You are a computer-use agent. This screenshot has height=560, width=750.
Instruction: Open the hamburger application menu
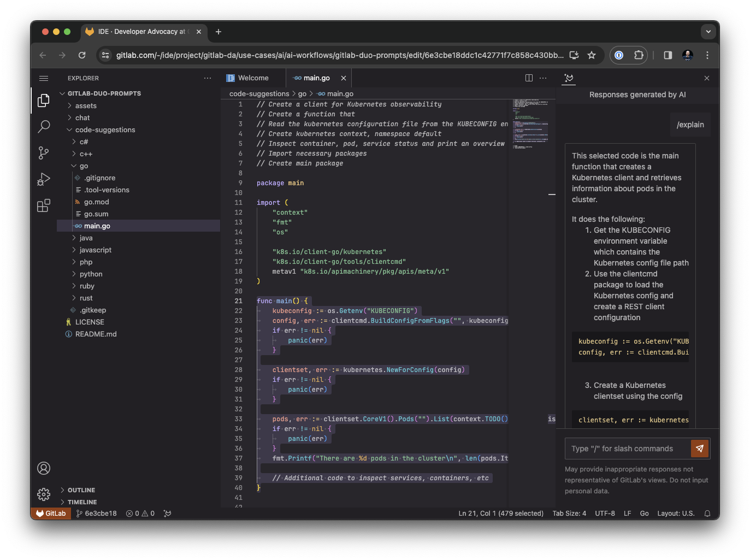pos(44,78)
